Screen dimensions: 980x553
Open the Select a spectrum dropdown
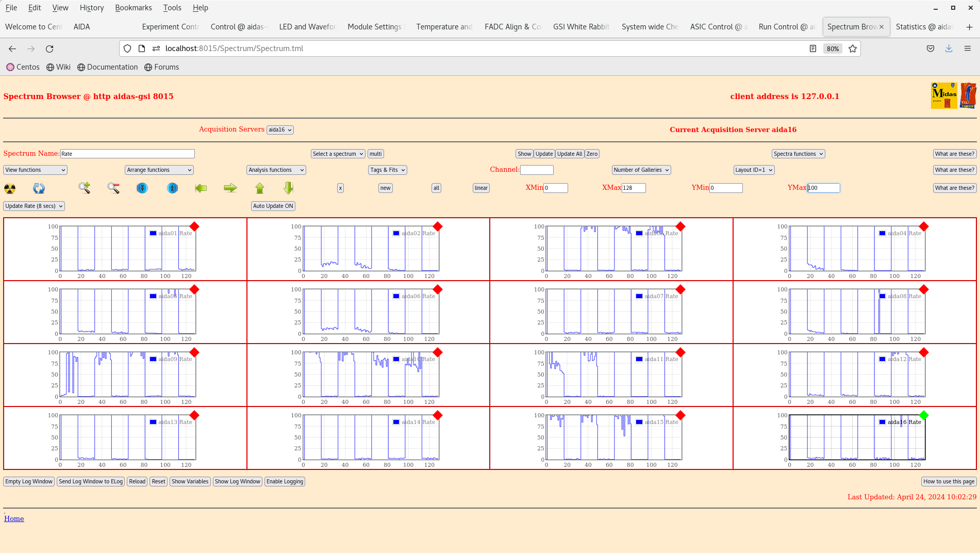[337, 153]
